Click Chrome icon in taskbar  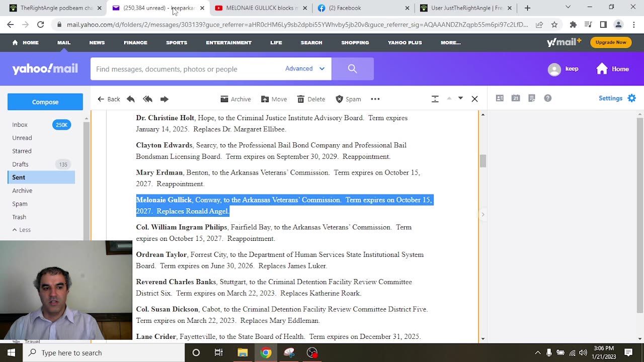pyautogui.click(x=266, y=352)
